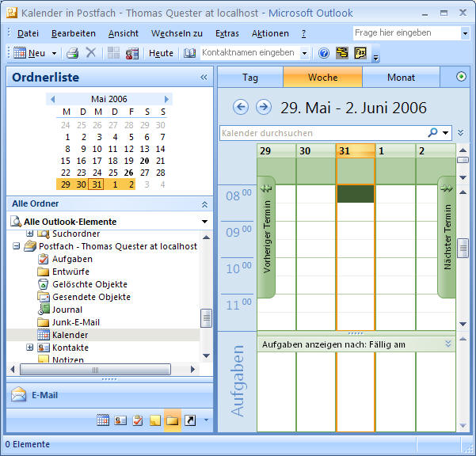
Task: Go to previous month in mini calendar
Action: click(x=52, y=99)
